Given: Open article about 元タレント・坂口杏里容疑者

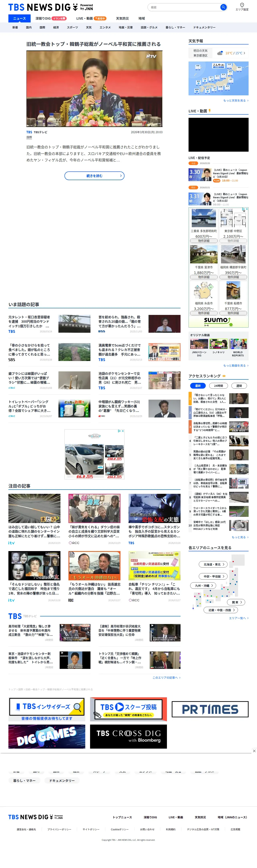Looking at the screenshot, I should coord(49,324).
